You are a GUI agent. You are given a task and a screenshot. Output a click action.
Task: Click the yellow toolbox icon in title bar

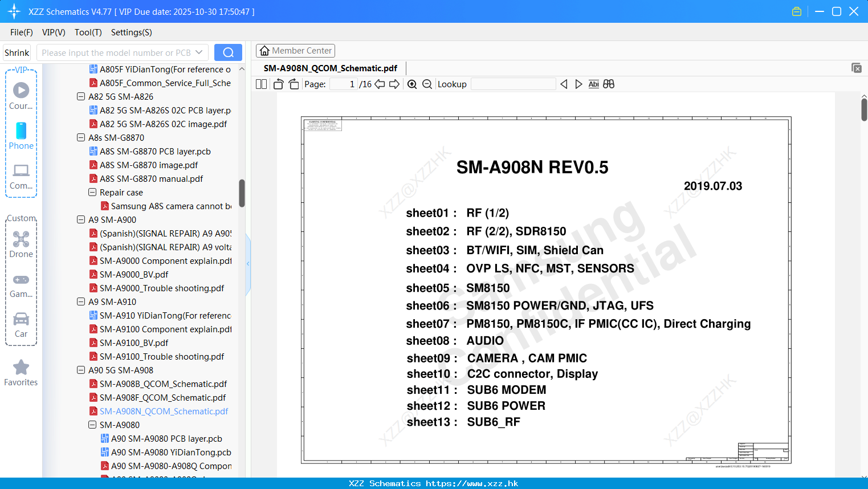797,11
